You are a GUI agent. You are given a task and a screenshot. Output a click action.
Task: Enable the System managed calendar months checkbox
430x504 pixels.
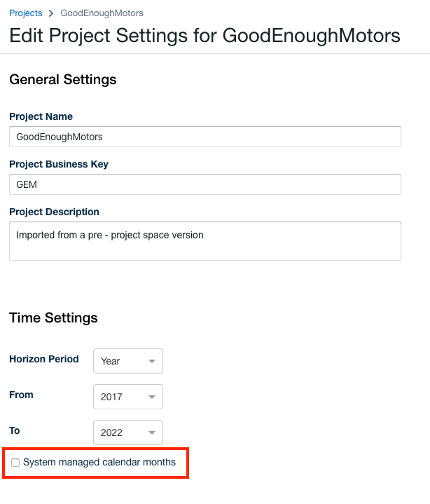(15, 463)
